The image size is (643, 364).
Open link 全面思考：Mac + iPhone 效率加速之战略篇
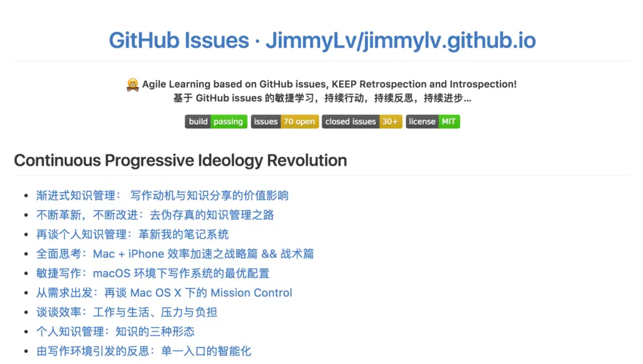[175, 254]
